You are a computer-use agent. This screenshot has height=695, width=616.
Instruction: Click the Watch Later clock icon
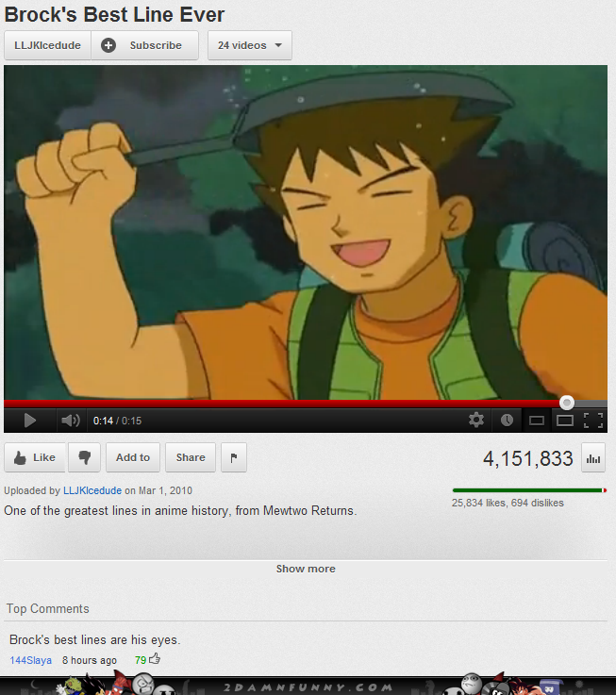click(x=507, y=420)
